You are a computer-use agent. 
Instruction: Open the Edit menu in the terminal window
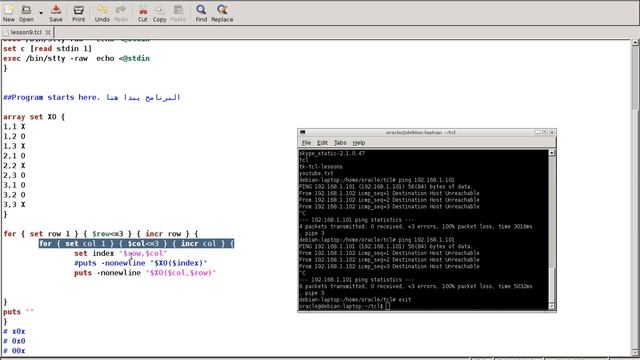tap(322, 143)
